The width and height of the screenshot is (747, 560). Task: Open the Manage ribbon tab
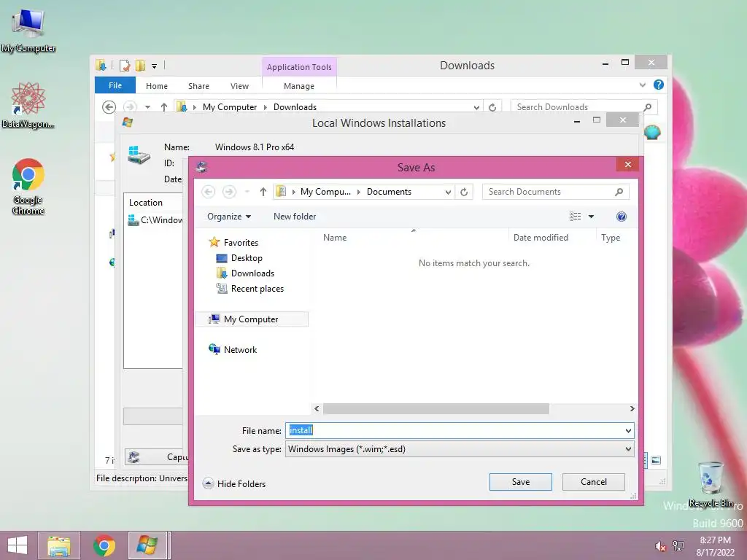click(299, 86)
